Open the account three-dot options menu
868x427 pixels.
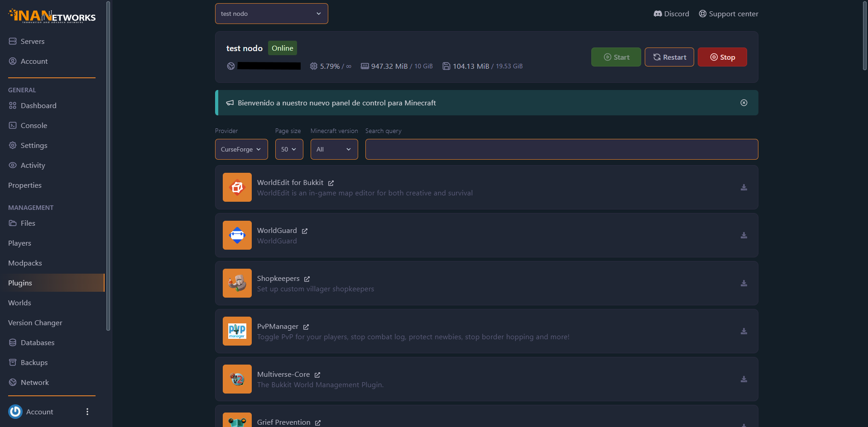click(87, 412)
